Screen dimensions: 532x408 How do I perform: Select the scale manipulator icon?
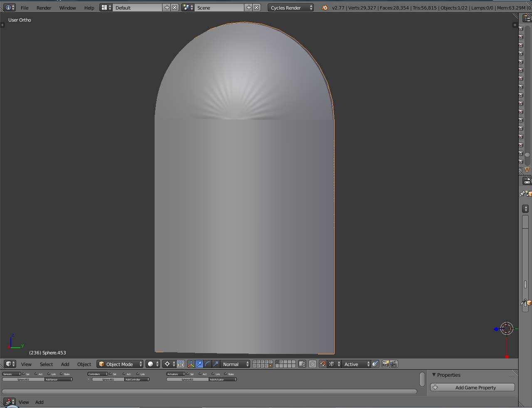click(216, 364)
